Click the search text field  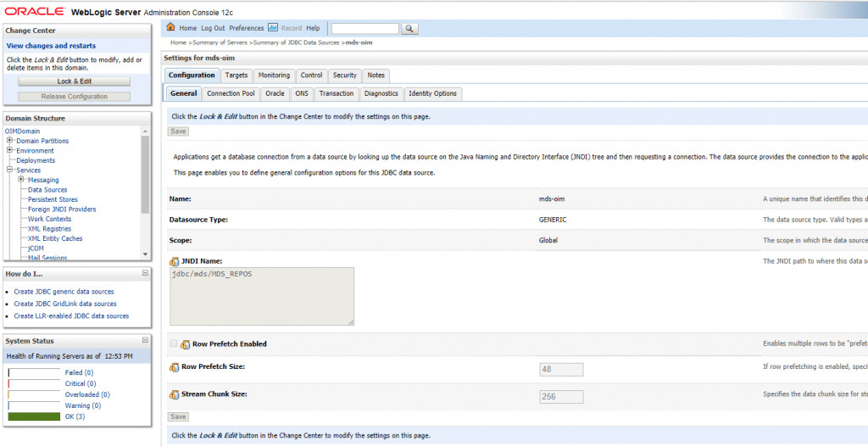(364, 29)
